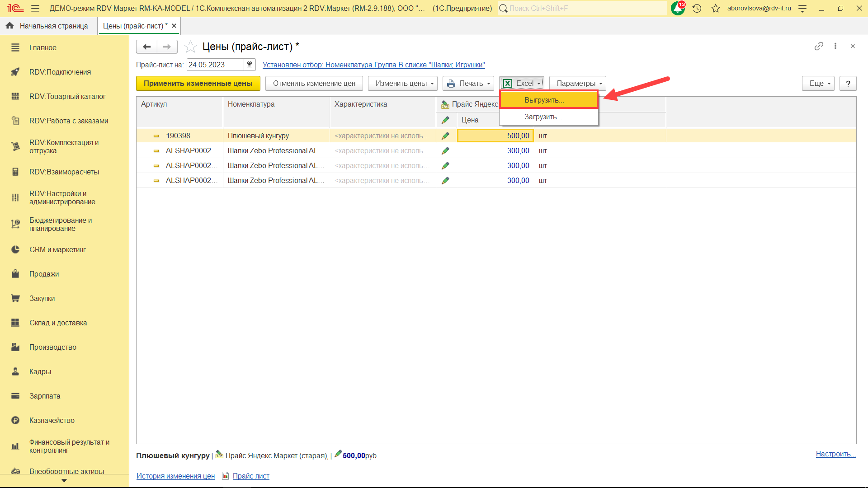Click Применить измененные цены button

coord(198,84)
